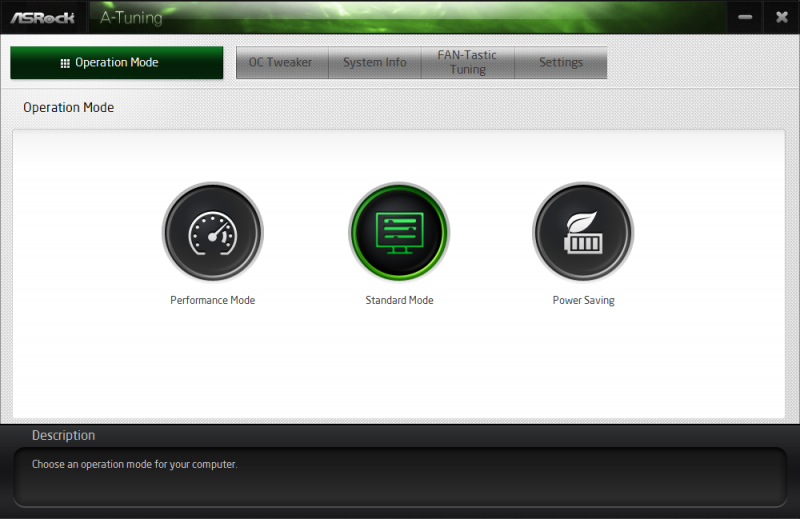The width and height of the screenshot is (800, 519).
Task: Click the Description panel heading
Action: [x=64, y=435]
